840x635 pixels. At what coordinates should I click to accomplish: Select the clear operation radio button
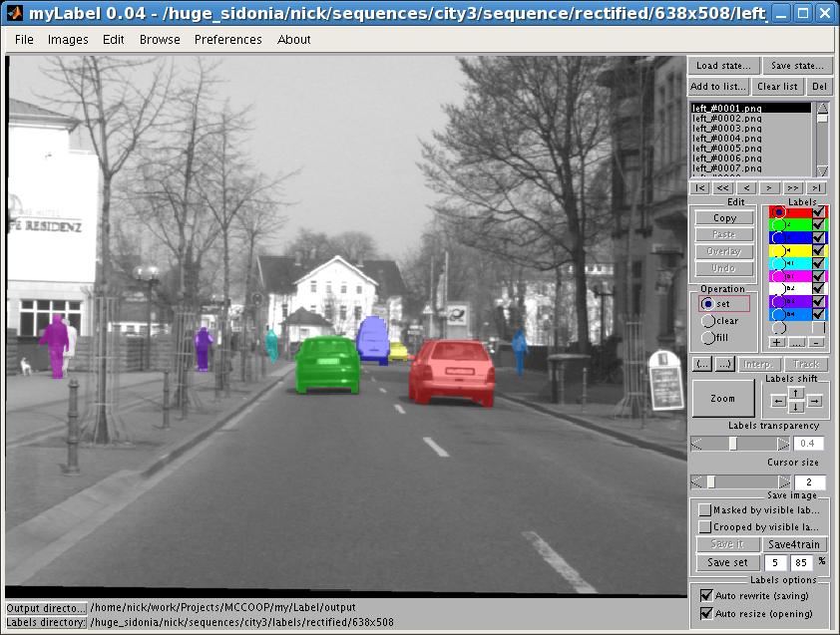pyautogui.click(x=708, y=321)
